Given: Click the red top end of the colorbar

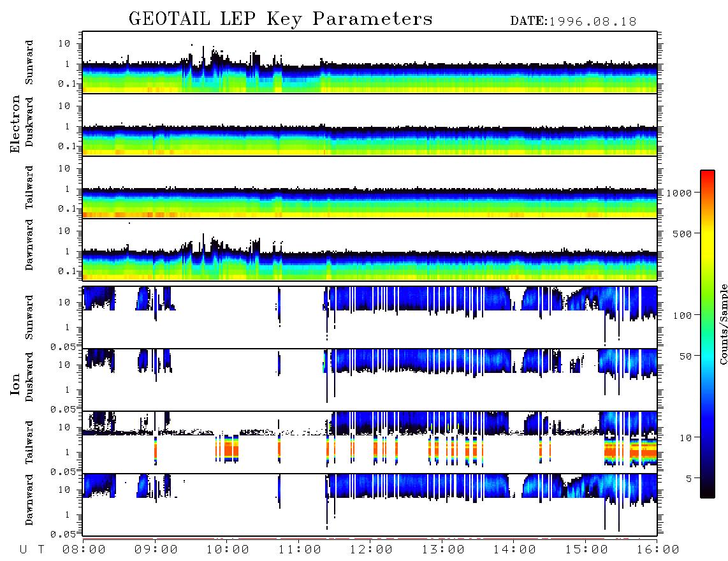Looking at the screenshot, I should point(708,175).
